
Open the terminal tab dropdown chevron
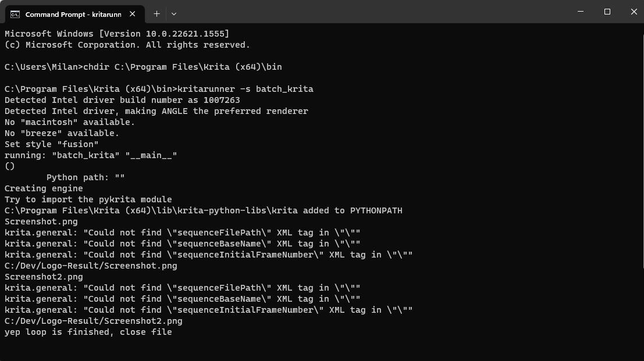click(x=173, y=13)
